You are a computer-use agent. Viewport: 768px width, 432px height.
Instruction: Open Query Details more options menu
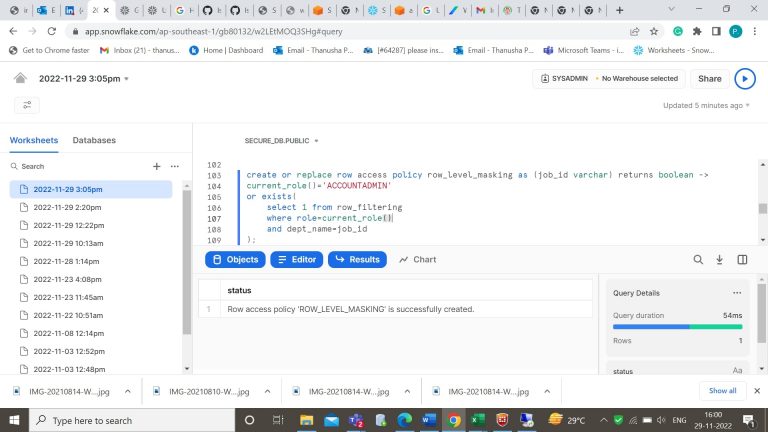737,293
